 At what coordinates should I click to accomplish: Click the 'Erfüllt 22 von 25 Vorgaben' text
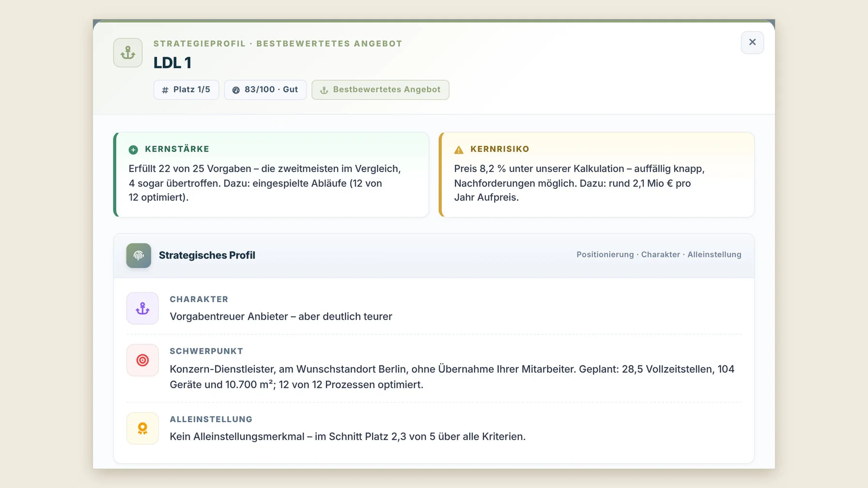tap(264, 183)
